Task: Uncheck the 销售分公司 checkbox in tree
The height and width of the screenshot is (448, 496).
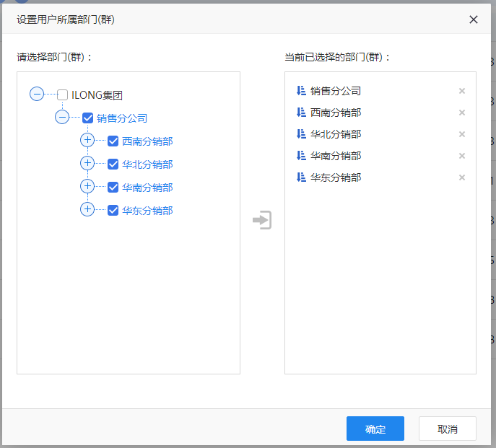Action: 88,118
